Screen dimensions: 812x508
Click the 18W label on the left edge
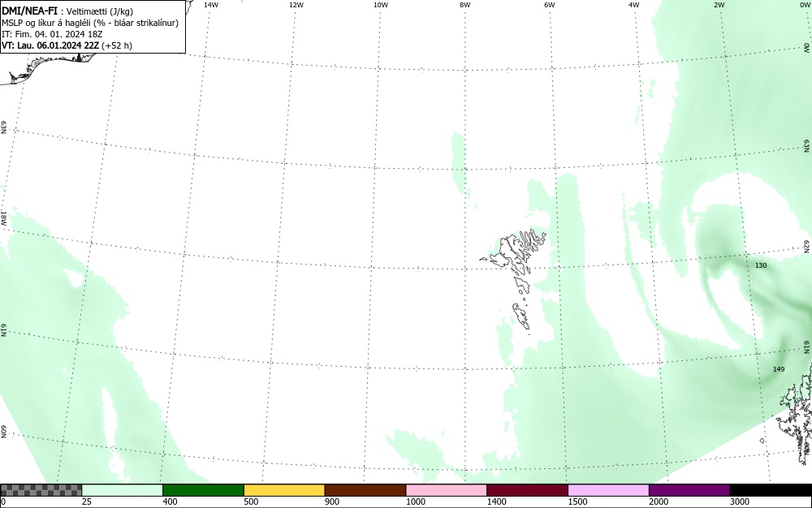pyautogui.click(x=3, y=217)
